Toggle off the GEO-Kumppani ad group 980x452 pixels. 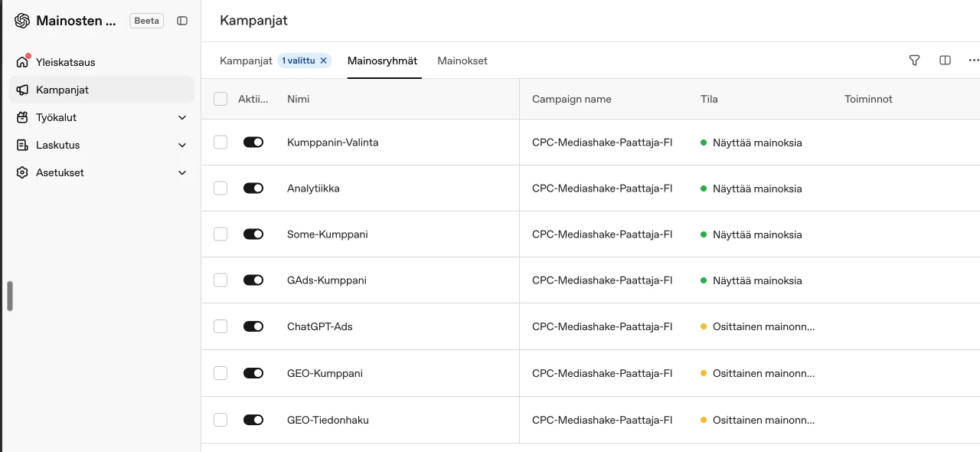[253, 373]
